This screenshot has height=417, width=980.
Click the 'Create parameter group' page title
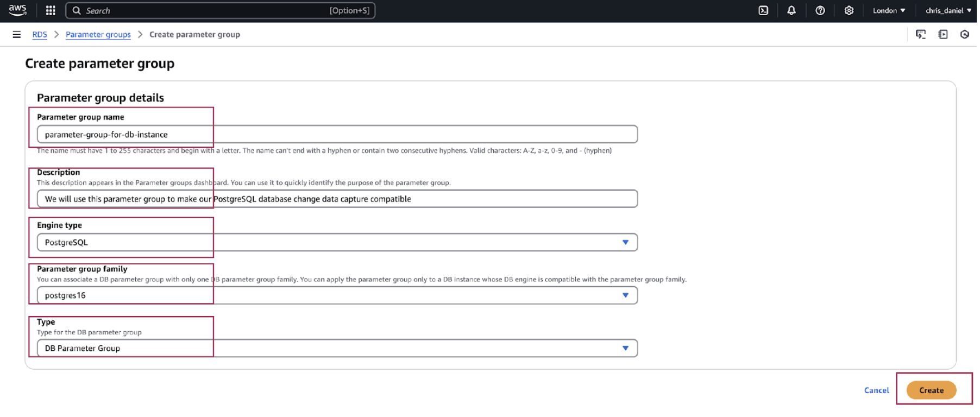pos(100,64)
